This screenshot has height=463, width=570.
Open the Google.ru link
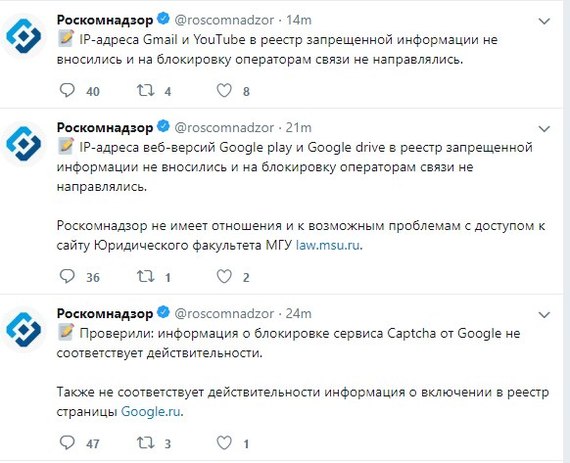click(151, 411)
